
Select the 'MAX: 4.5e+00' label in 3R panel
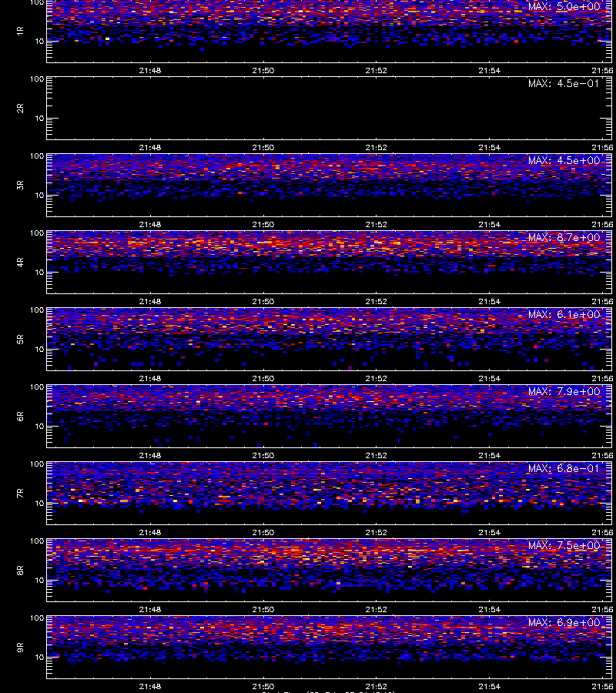coord(564,160)
